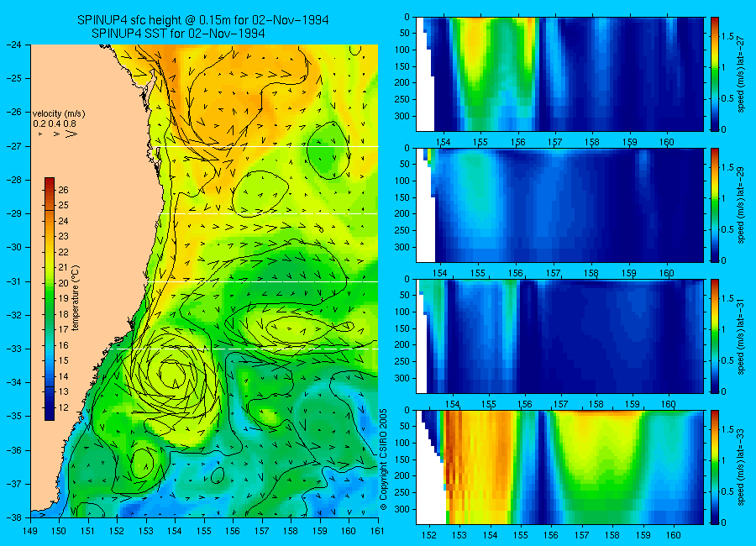Image resolution: width=756 pixels, height=546 pixels.
Task: Click the lat=-31 speed section plot
Action: point(559,336)
